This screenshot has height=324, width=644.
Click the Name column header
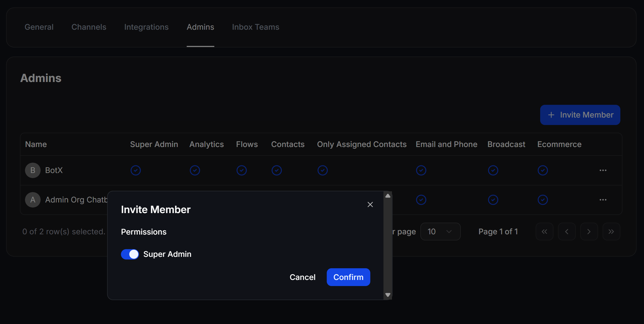(x=36, y=144)
